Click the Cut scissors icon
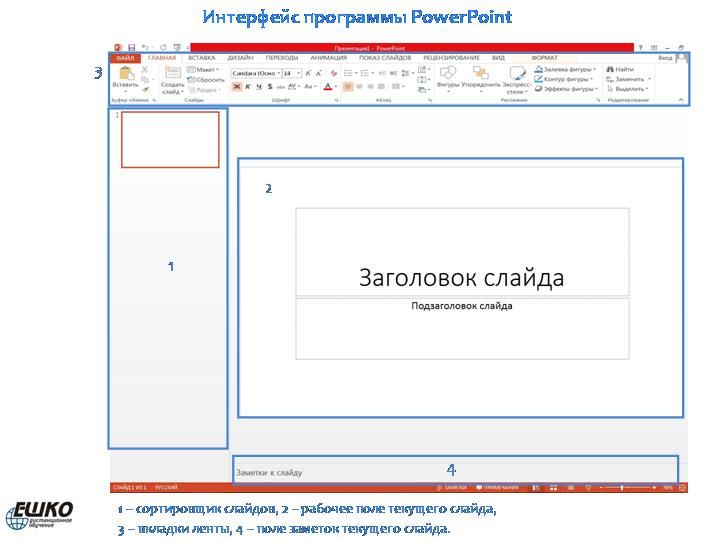 click(145, 69)
